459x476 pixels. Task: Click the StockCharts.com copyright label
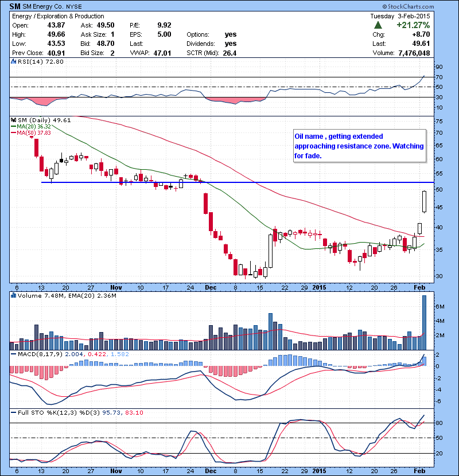pyautogui.click(x=408, y=6)
